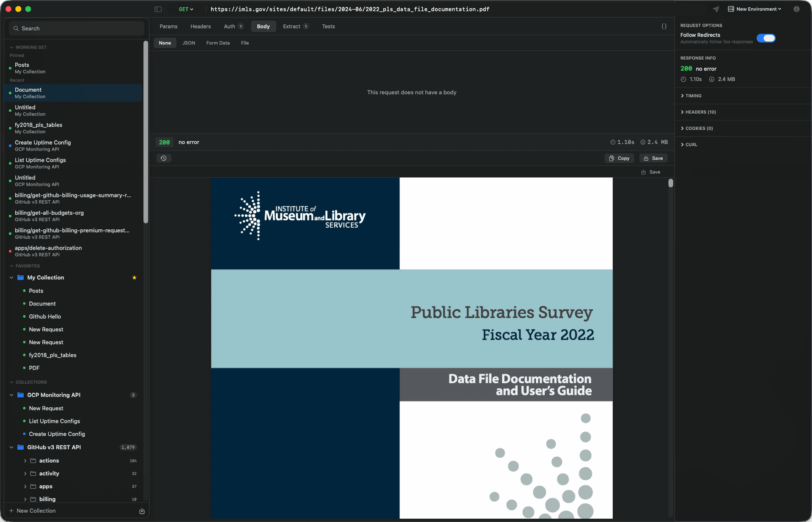Click the curly braces variables icon
The image size is (812, 522).
click(x=664, y=26)
